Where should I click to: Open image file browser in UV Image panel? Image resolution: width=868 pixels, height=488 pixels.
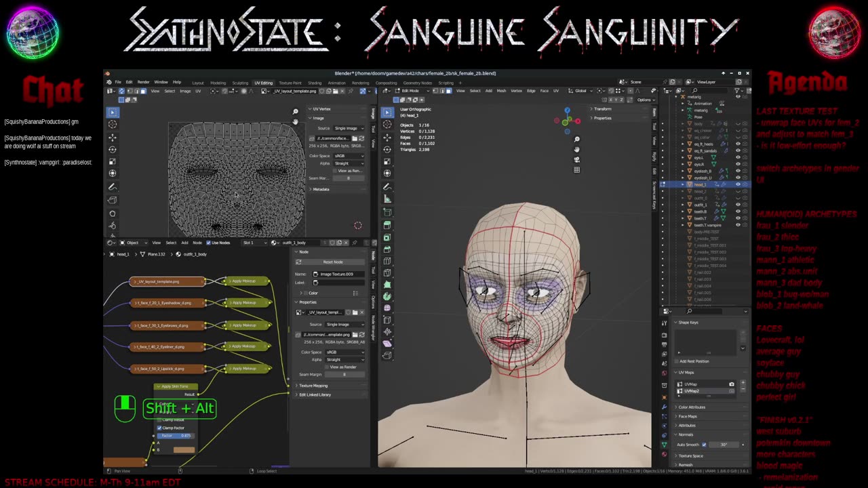click(x=355, y=138)
